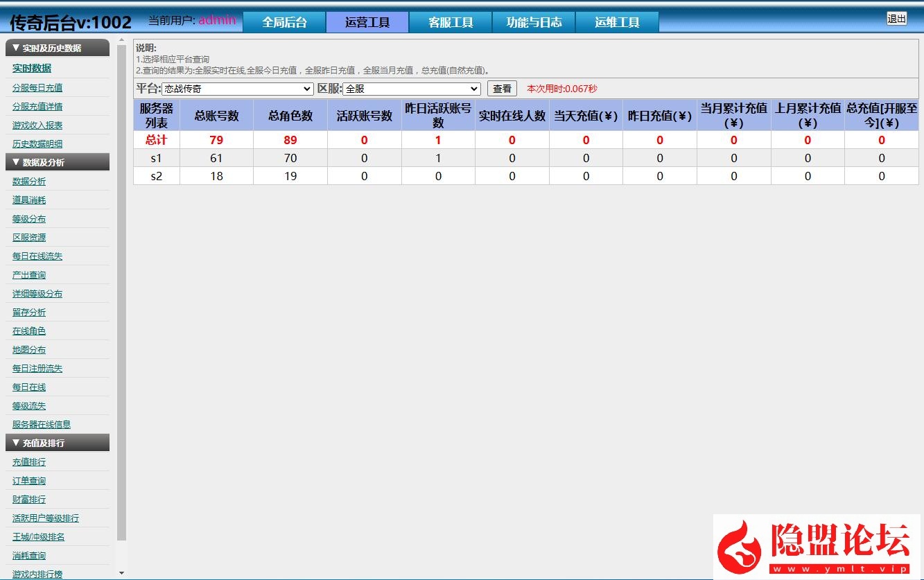This screenshot has width=924, height=580.
Task: Open the 平台 dropdown showing 恋战传奇
Action: click(x=237, y=89)
